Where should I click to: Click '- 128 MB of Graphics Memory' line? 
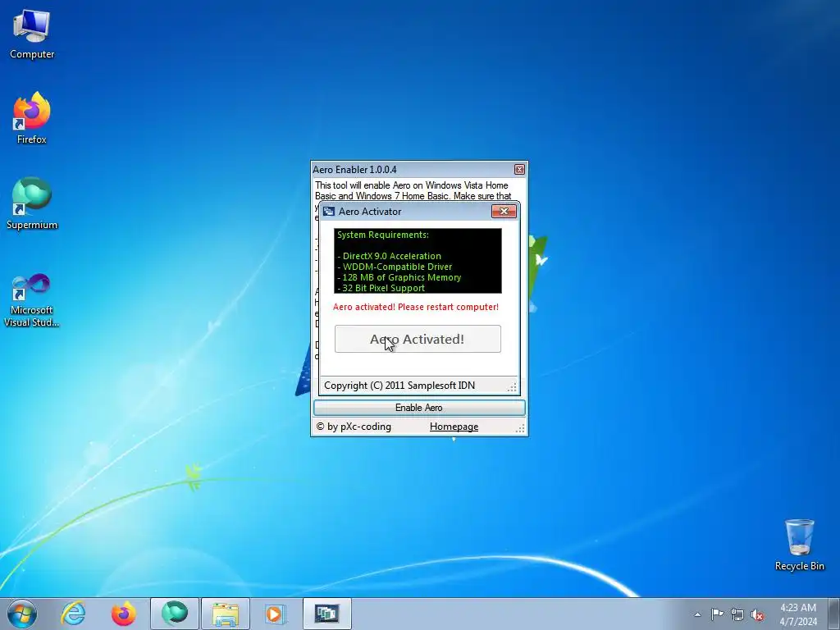coord(399,277)
